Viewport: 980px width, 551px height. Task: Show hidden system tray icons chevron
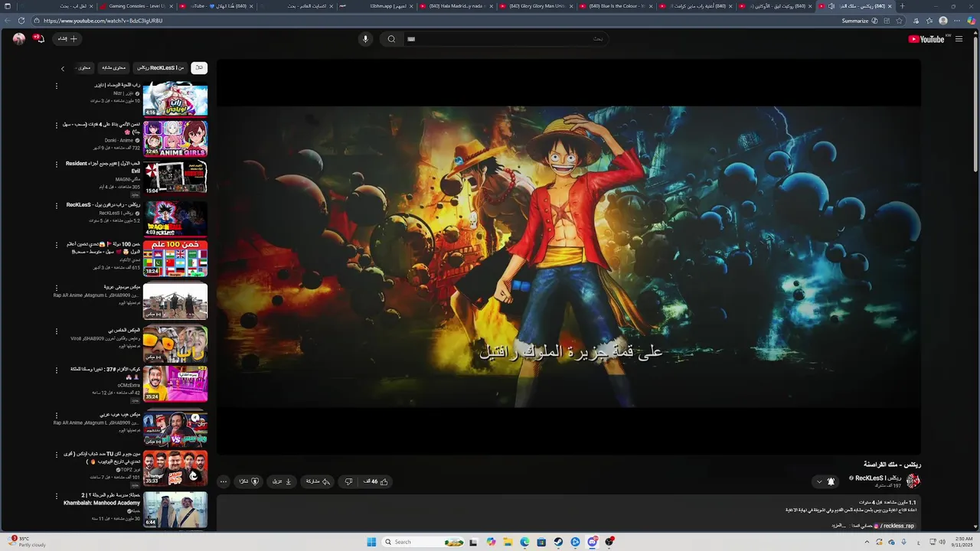pyautogui.click(x=867, y=542)
